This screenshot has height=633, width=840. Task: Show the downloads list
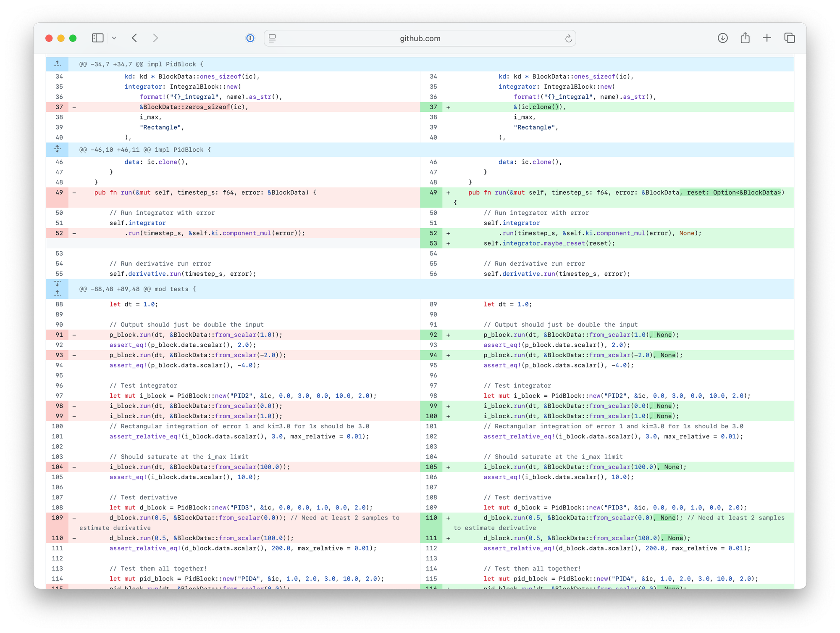pyautogui.click(x=722, y=38)
